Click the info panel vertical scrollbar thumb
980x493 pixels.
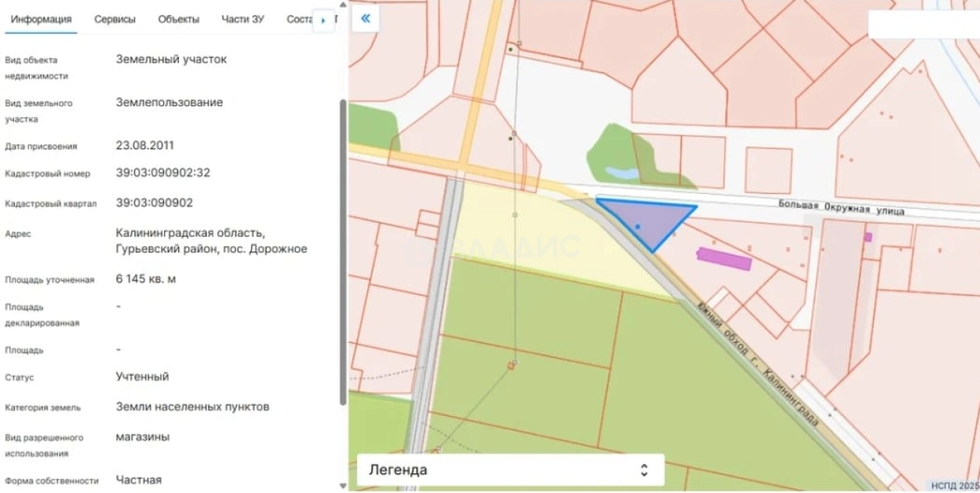click(x=342, y=250)
